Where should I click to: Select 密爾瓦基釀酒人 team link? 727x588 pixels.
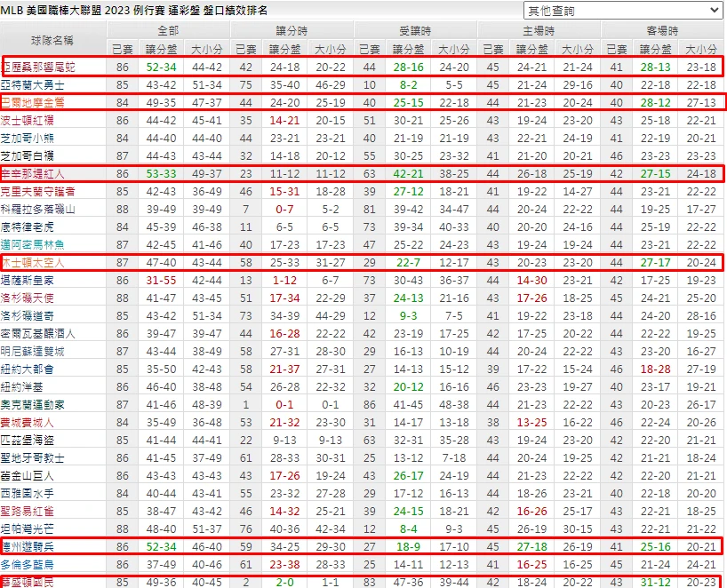pos(38,334)
